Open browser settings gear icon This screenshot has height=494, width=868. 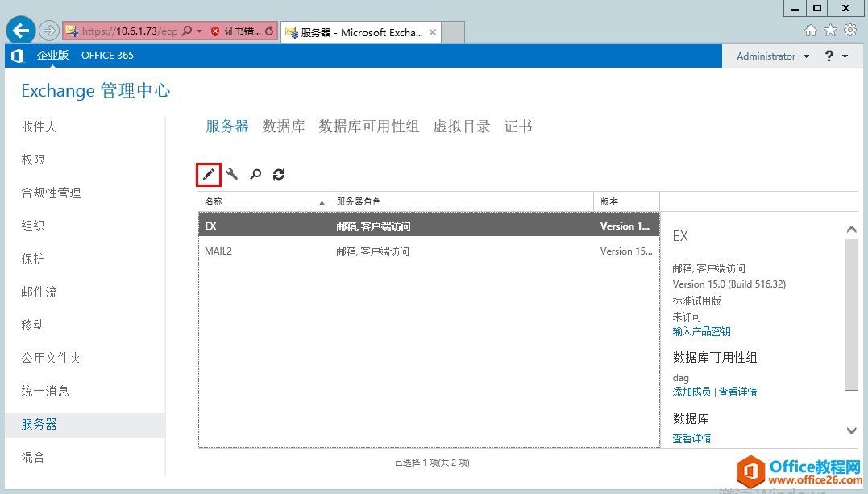[x=852, y=29]
